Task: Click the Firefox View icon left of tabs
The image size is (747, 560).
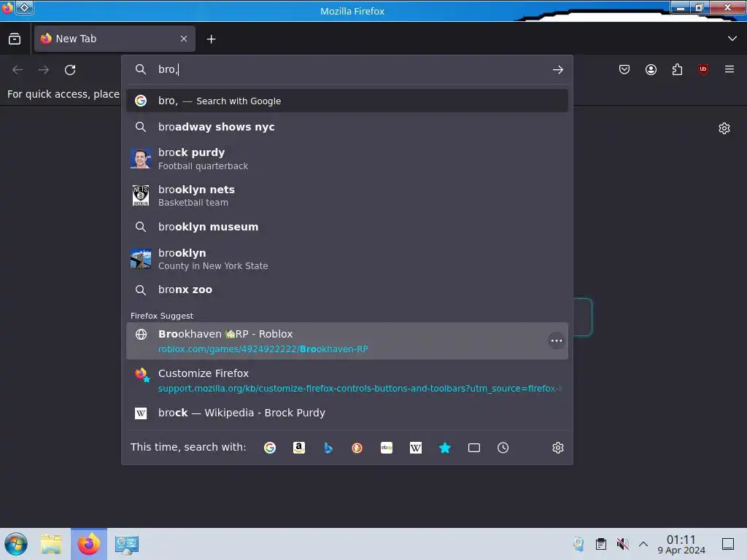Action: pos(15,39)
